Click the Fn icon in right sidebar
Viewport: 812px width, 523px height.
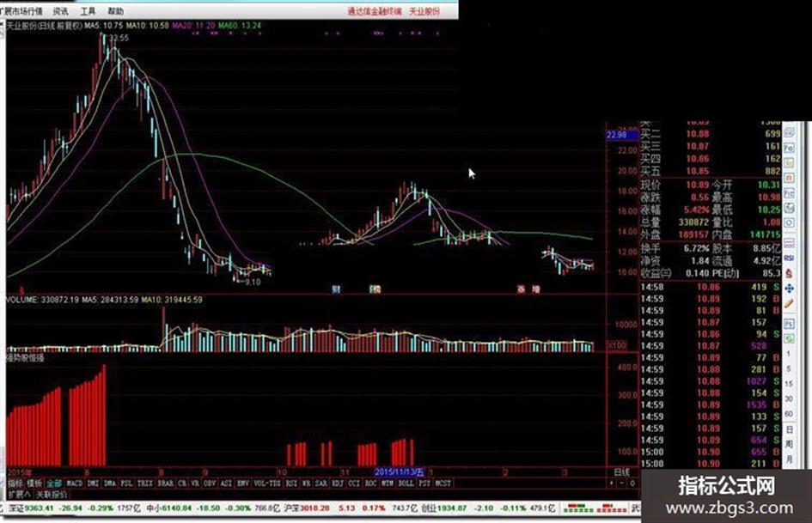(x=789, y=193)
